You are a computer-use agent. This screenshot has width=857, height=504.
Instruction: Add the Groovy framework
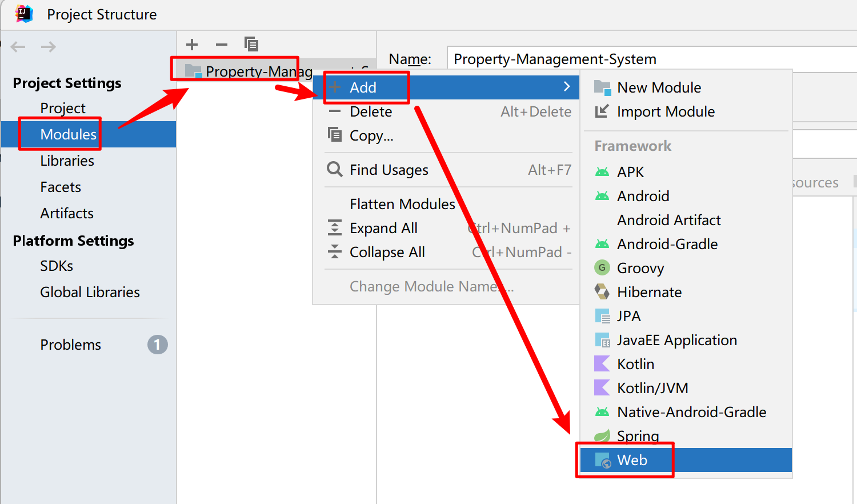click(686, 268)
